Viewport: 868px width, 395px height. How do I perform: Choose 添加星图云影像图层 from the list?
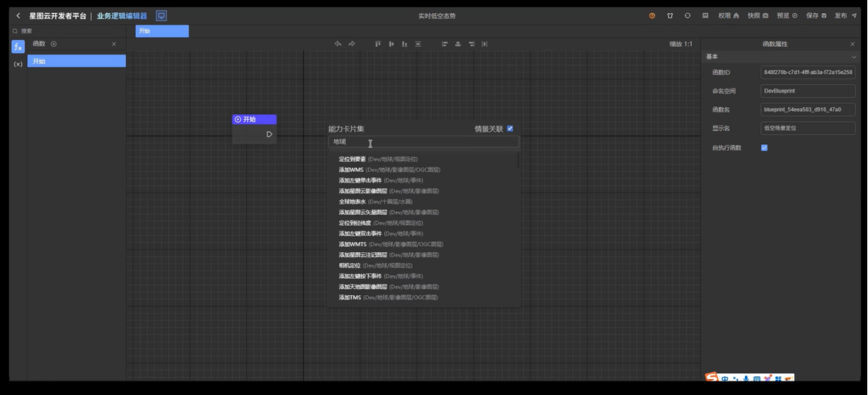coord(388,191)
